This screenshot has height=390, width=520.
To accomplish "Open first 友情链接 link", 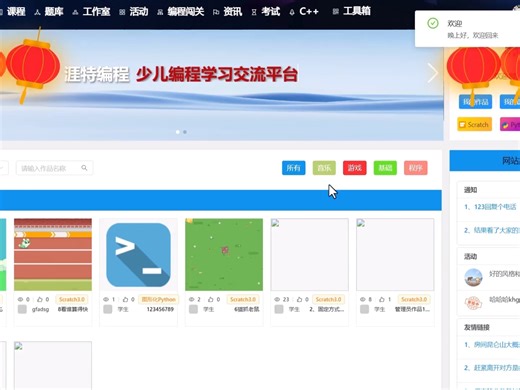I will pos(492,345).
